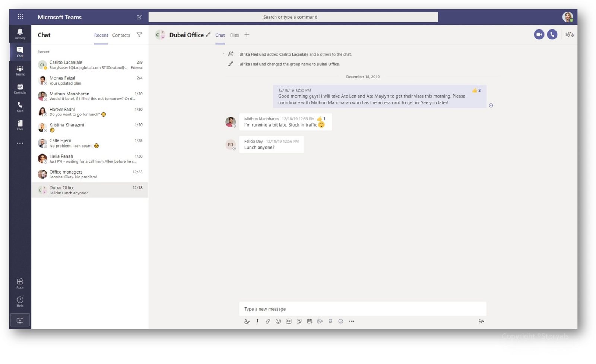
Task: Switch to the Contacts tab
Action: coord(121,35)
